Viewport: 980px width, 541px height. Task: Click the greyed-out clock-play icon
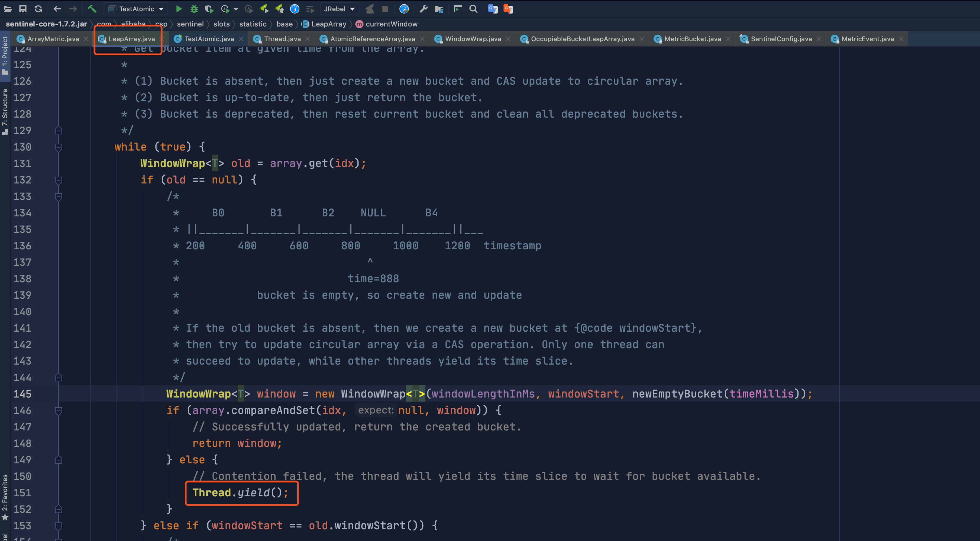(x=249, y=9)
